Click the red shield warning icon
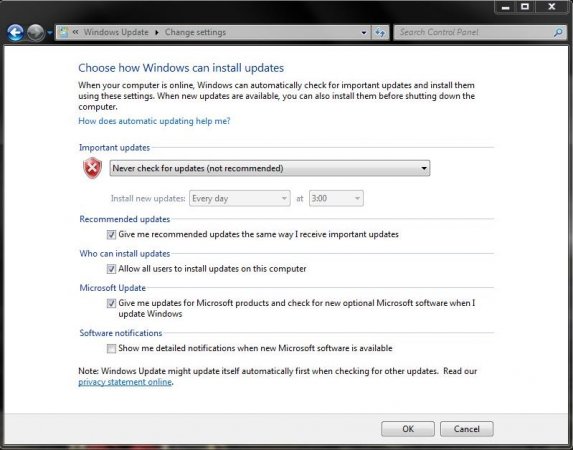 92,168
